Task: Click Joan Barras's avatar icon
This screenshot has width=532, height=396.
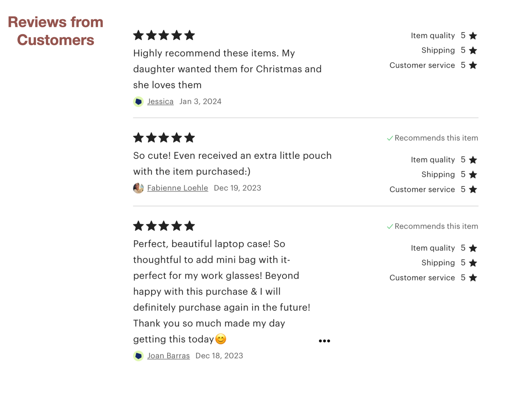Action: tap(138, 356)
